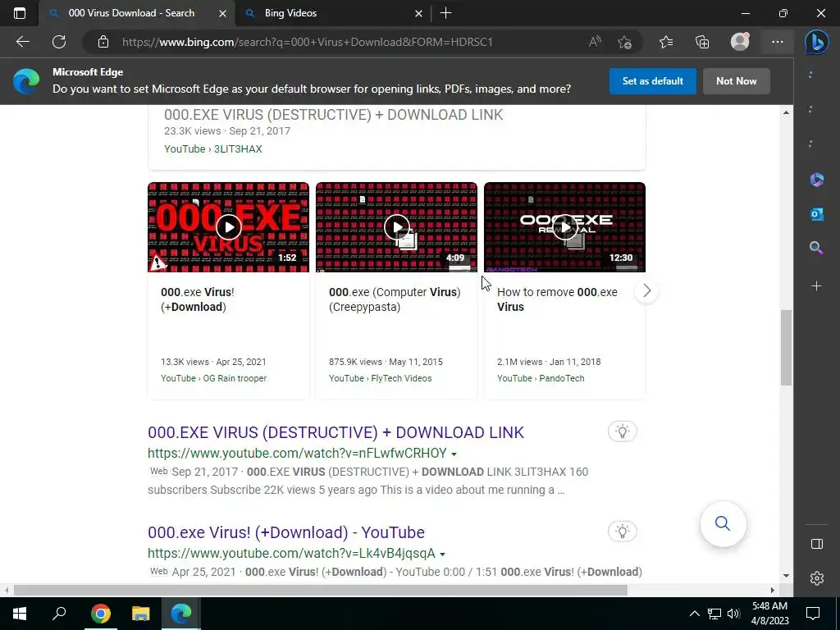Open the Microsoft 365 sidebar icon
Screen dimensions: 840x630
[x=816, y=180]
